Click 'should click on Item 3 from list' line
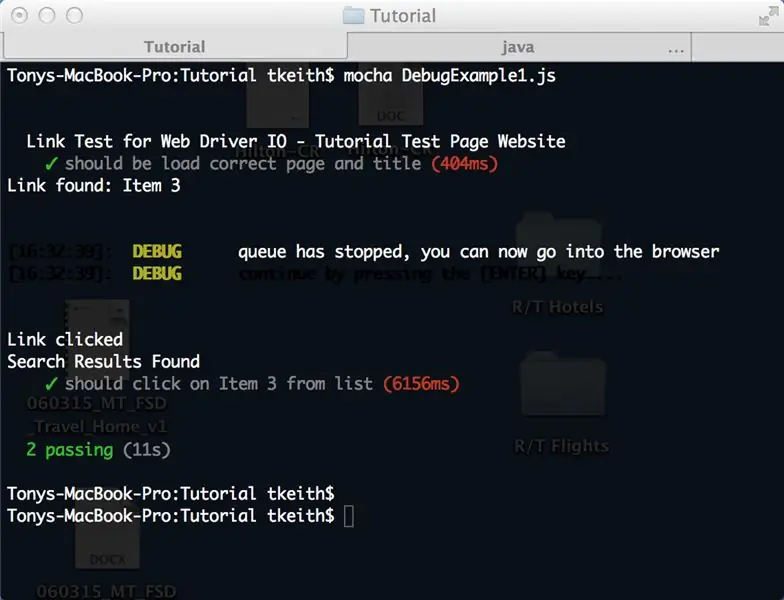 coord(219,384)
